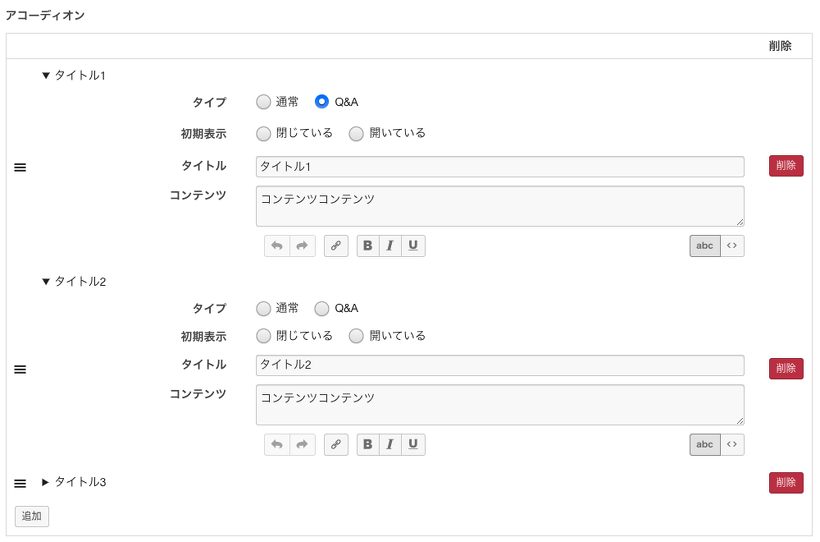Select Q&A type for タイトル2
The height and width of the screenshot is (542, 820).
[x=322, y=308]
